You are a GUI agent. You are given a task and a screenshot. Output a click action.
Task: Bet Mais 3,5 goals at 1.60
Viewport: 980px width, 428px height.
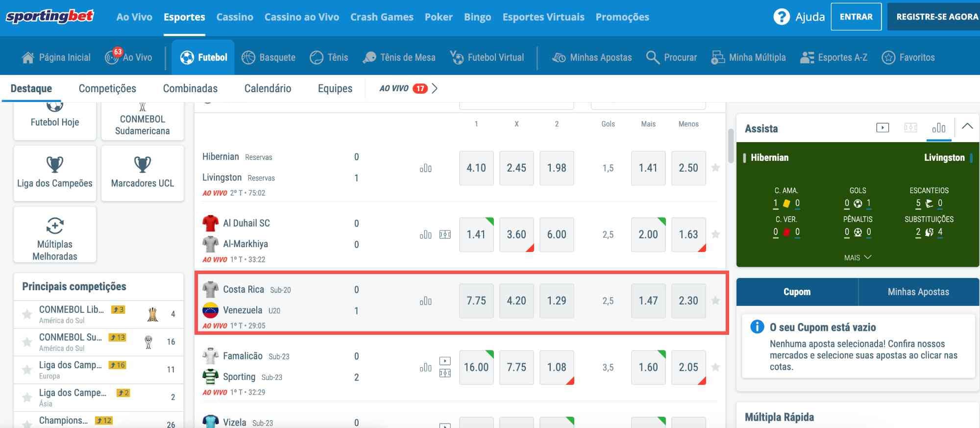[648, 367]
